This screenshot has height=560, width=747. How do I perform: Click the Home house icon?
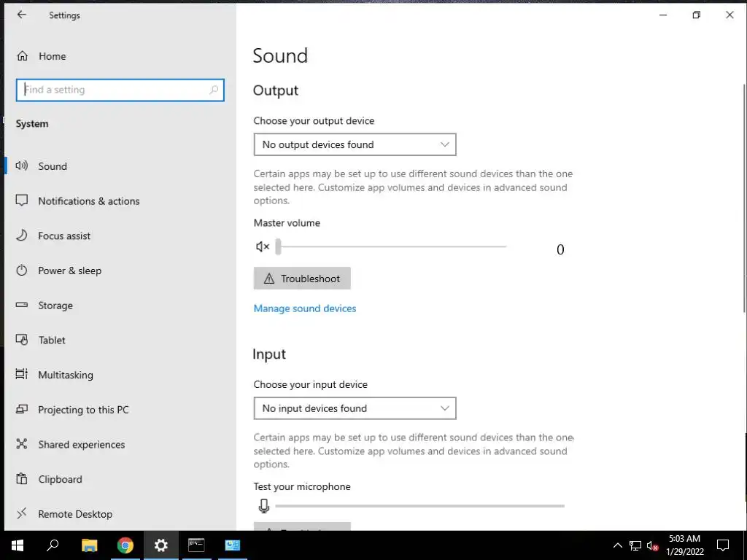pos(22,55)
